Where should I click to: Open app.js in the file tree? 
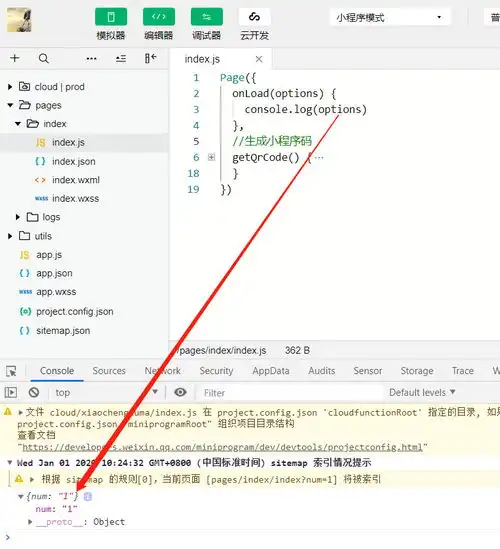49,255
